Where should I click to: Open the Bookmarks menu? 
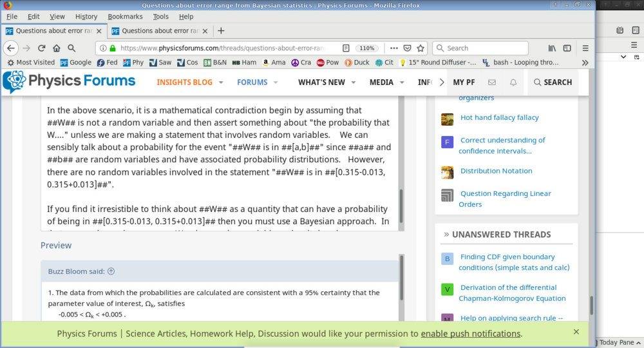(x=126, y=17)
